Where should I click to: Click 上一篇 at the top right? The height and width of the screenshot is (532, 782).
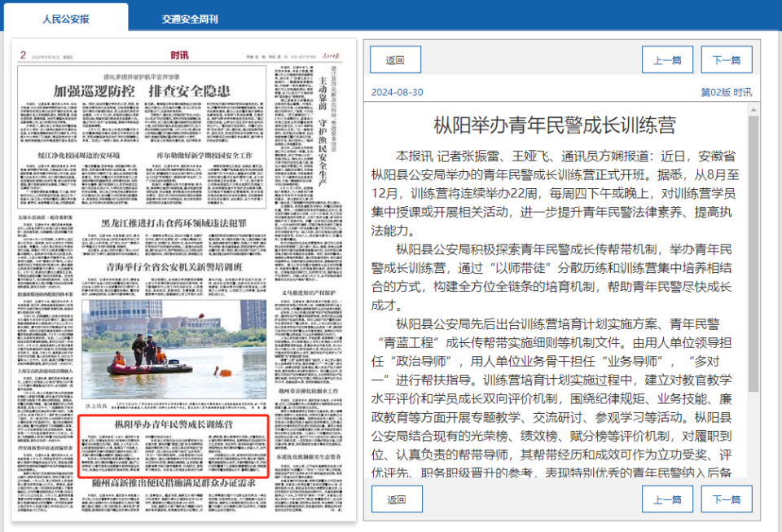pos(666,59)
